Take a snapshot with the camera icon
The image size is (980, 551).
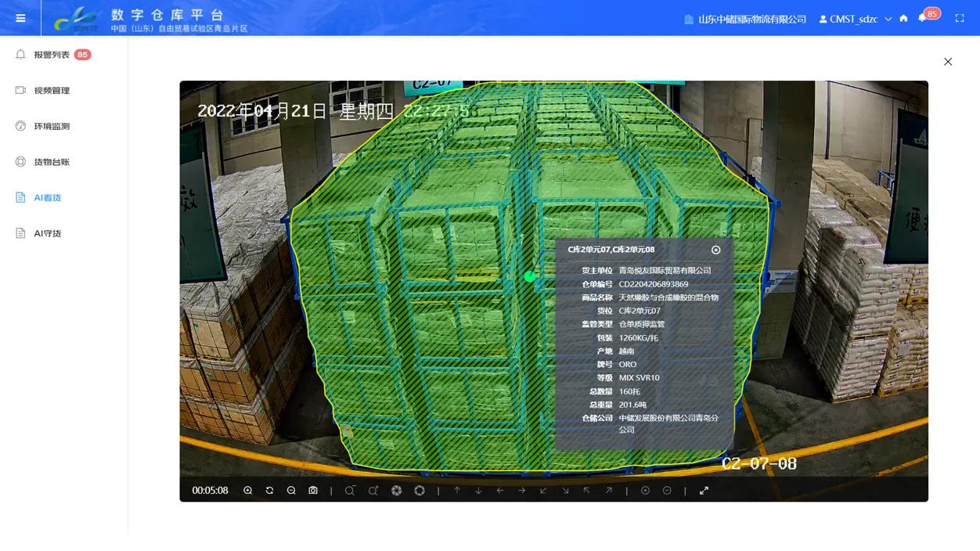tap(313, 490)
